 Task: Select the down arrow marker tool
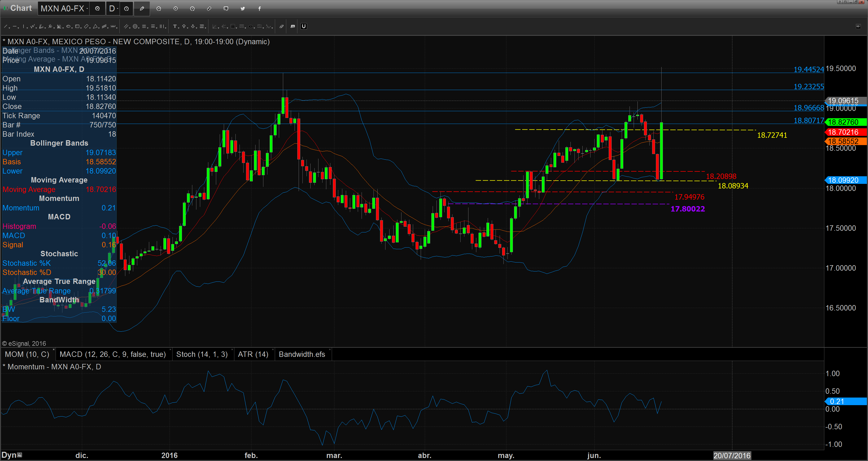[193, 26]
